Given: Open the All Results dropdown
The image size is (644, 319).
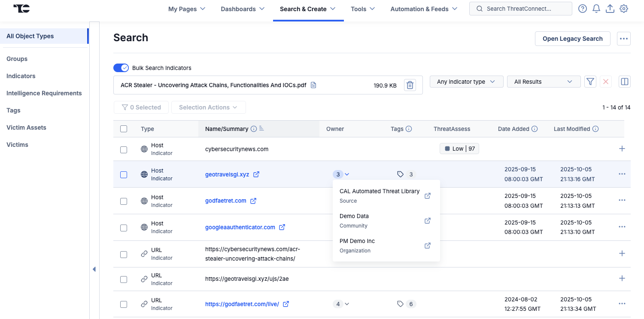Looking at the screenshot, I should click(544, 81).
